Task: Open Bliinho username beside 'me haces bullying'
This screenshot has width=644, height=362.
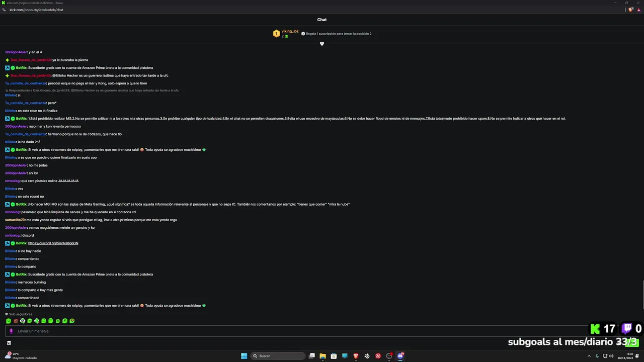Action: [11, 282]
